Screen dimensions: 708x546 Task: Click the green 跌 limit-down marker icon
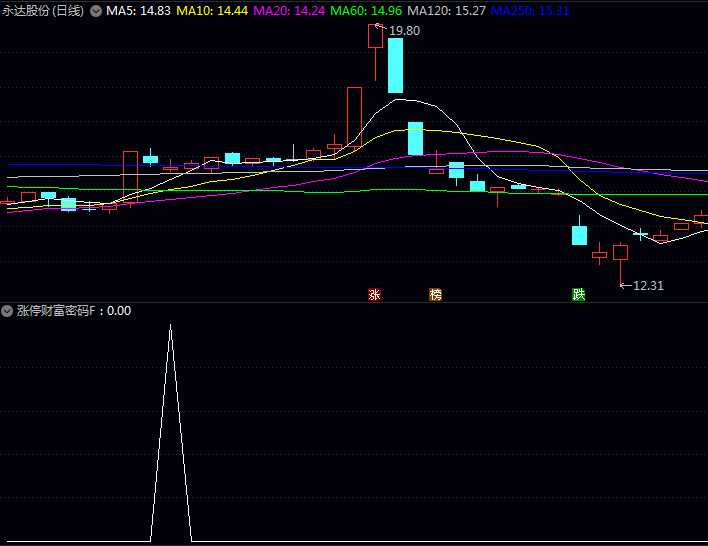click(x=579, y=294)
